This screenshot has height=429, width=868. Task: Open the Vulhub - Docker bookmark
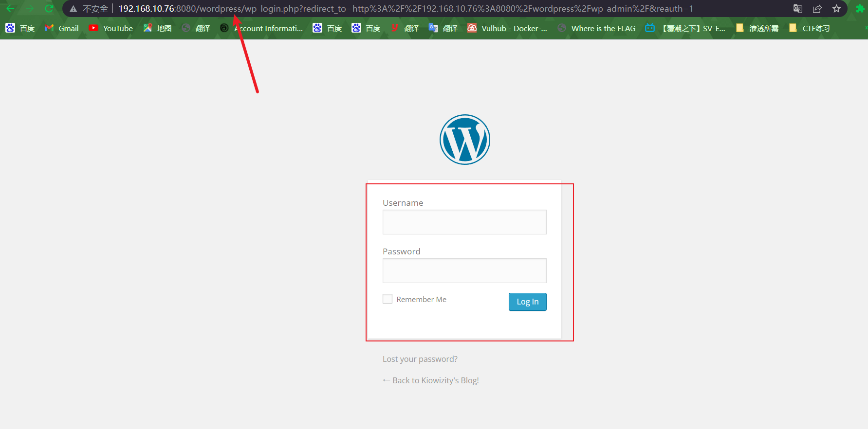507,28
